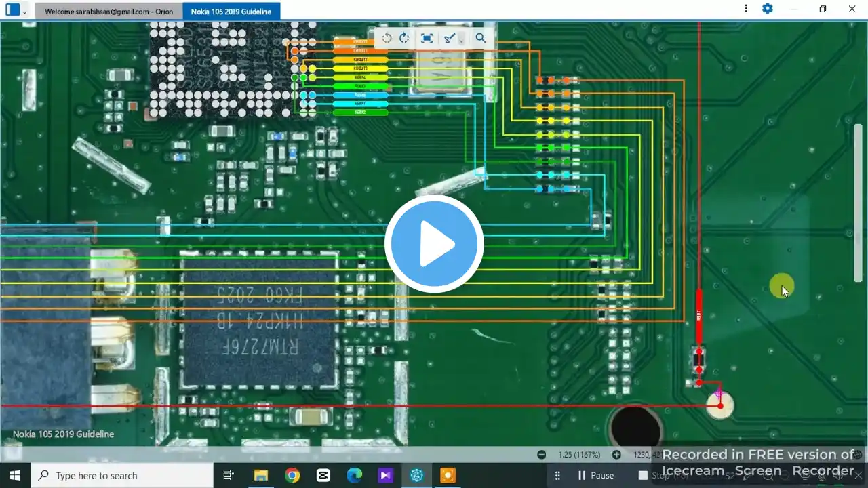Expand the highlight tool dropdown arrow
This screenshot has width=868, height=488.
(461, 40)
